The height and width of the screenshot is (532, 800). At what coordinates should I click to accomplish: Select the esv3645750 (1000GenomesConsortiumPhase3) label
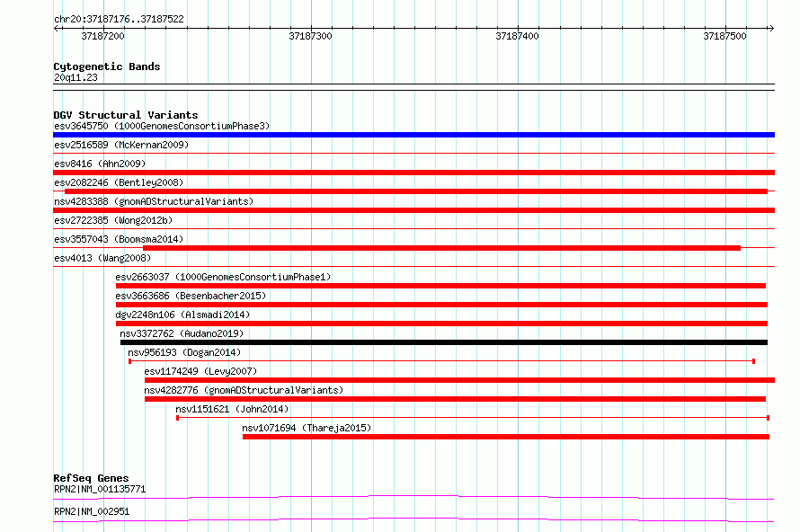162,126
